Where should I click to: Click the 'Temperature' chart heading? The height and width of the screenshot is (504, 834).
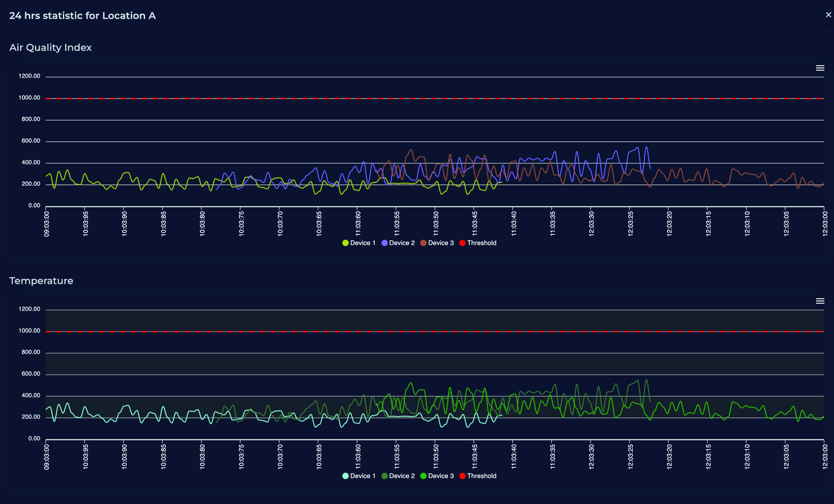41,281
